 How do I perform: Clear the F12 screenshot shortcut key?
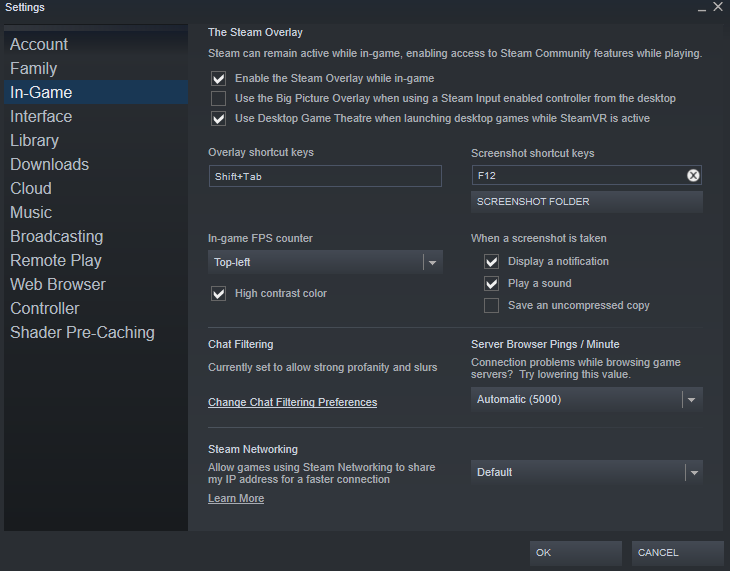693,176
